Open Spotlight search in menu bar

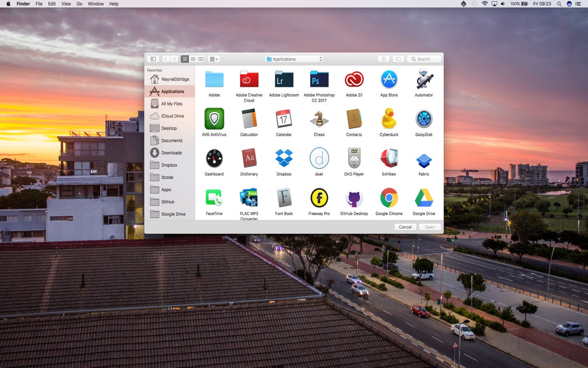pyautogui.click(x=559, y=4)
